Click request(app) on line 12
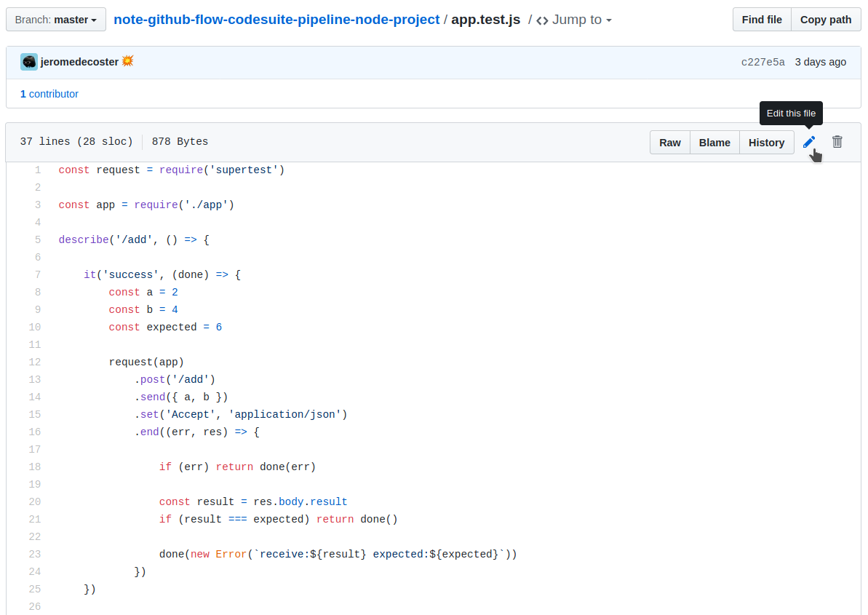Image resolution: width=868 pixels, height=615 pixels. point(146,362)
